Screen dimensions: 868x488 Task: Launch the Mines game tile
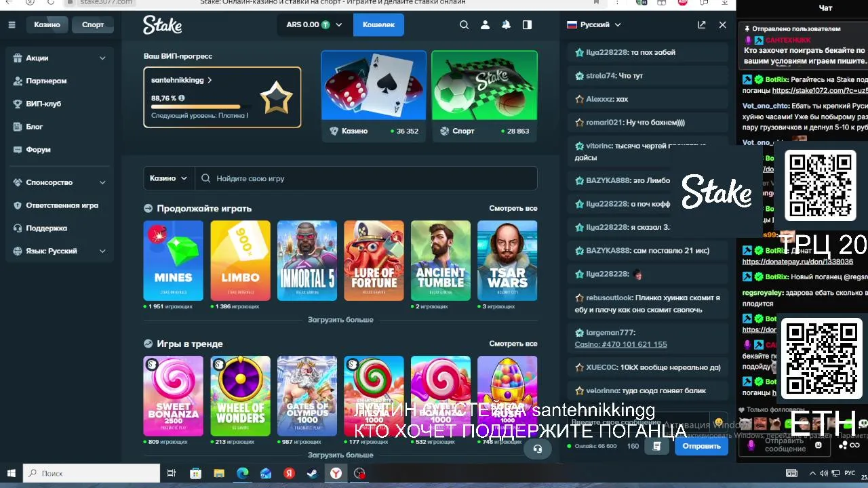[173, 260]
